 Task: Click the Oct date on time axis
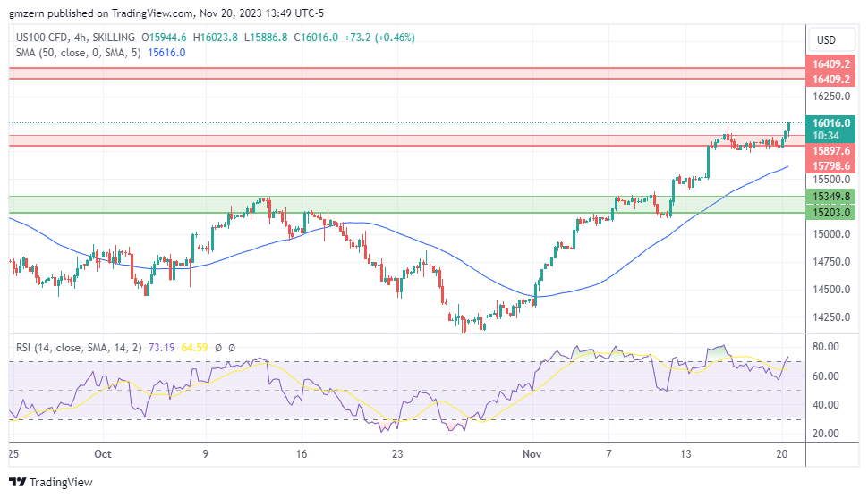[102, 453]
